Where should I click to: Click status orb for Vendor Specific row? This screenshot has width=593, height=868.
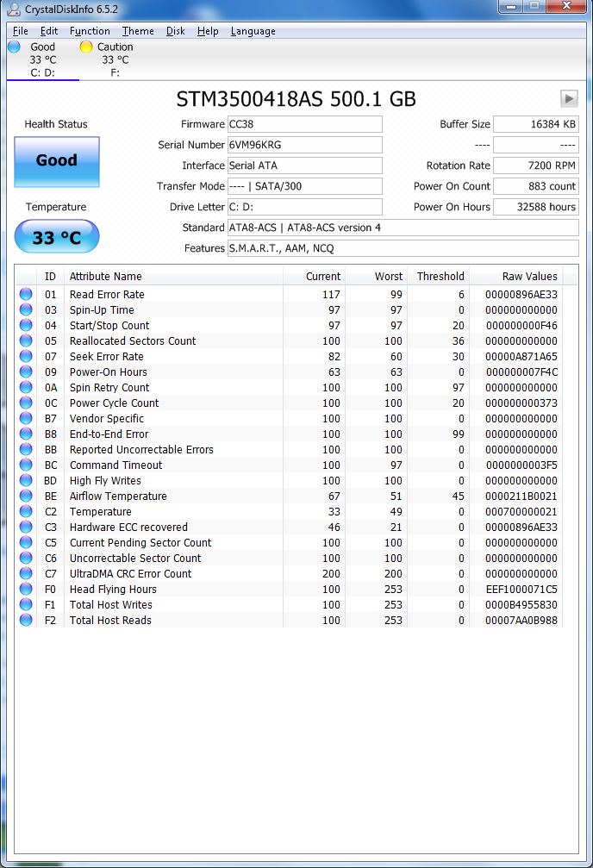click(x=26, y=418)
